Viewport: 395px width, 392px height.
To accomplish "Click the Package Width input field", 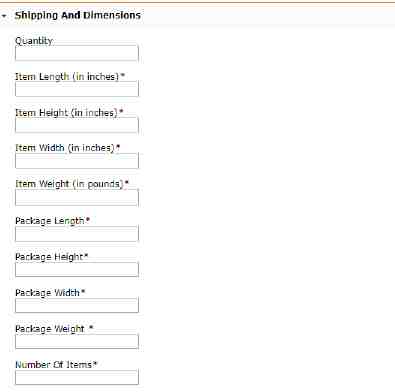I will pyautogui.click(x=77, y=305).
